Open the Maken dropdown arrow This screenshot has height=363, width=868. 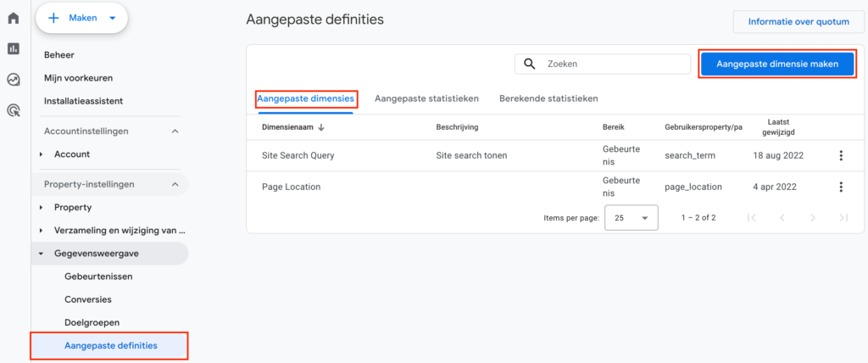tap(113, 19)
